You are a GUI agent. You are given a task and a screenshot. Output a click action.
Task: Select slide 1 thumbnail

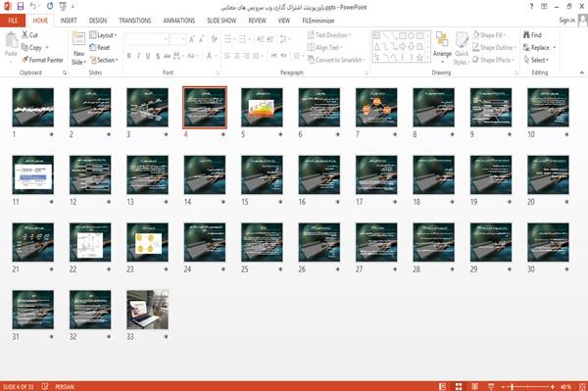tap(33, 107)
